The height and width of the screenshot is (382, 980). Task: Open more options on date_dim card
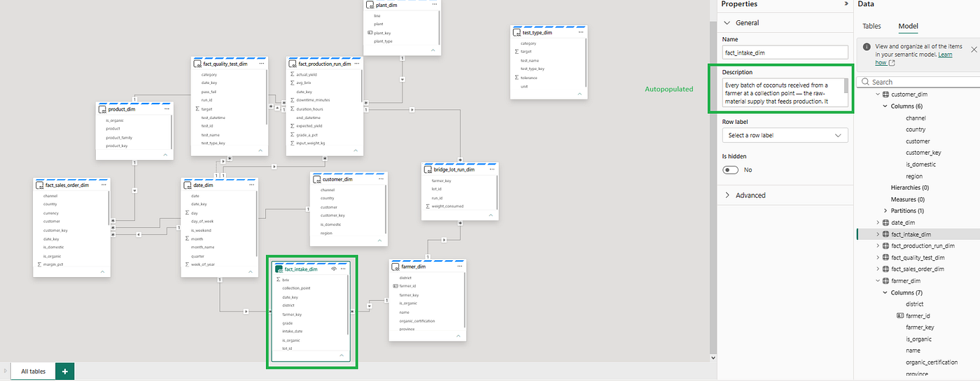click(x=251, y=185)
